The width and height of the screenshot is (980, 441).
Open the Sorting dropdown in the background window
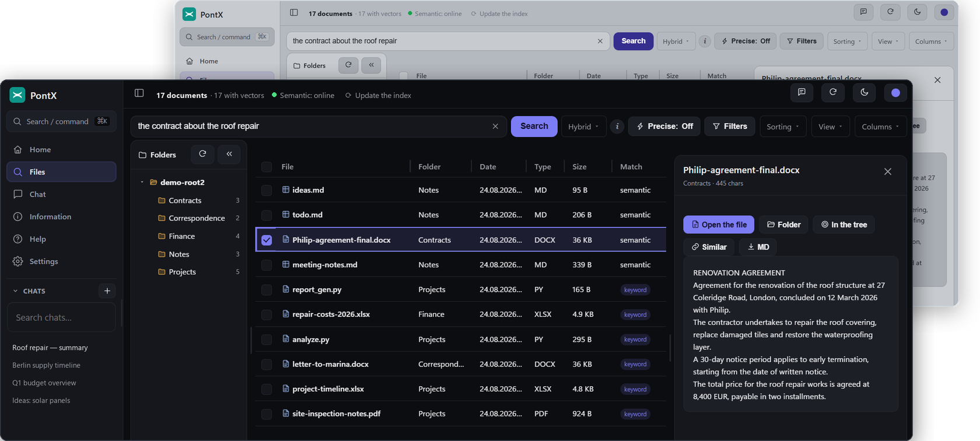[x=847, y=41]
